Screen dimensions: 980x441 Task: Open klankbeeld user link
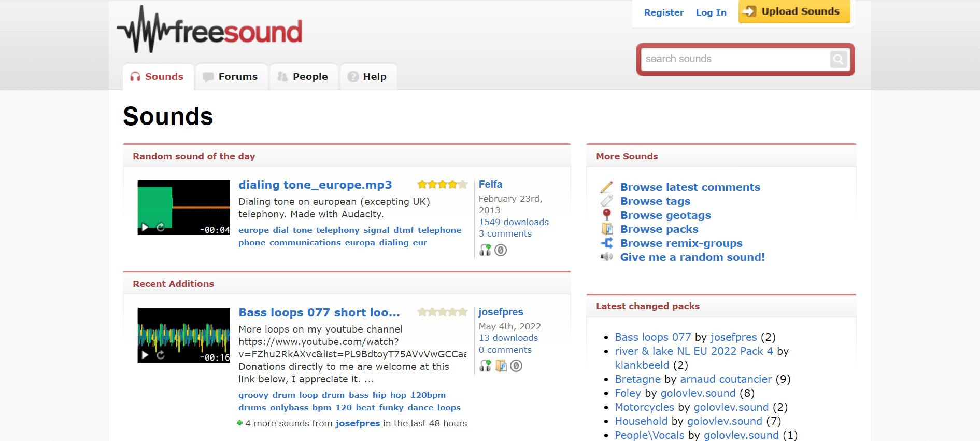pos(642,365)
